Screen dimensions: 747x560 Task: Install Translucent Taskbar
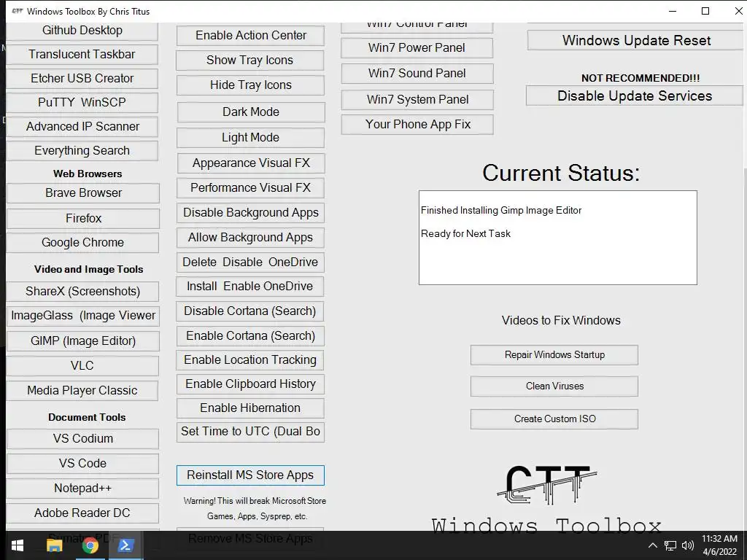[82, 54]
